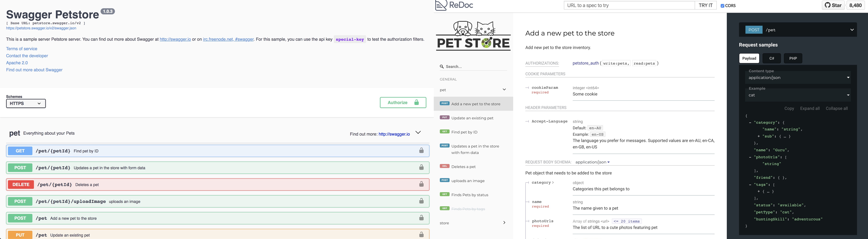Click the Authorize button
868x239 pixels.
pos(403,103)
